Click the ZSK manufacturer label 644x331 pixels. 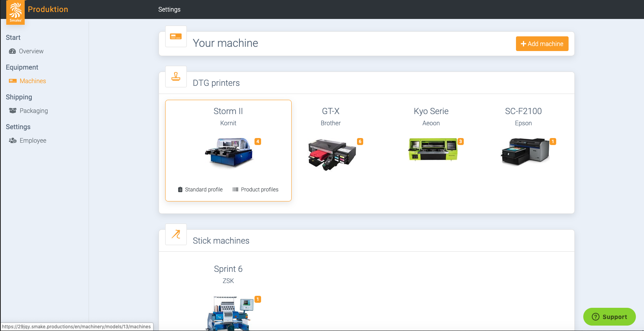click(228, 281)
